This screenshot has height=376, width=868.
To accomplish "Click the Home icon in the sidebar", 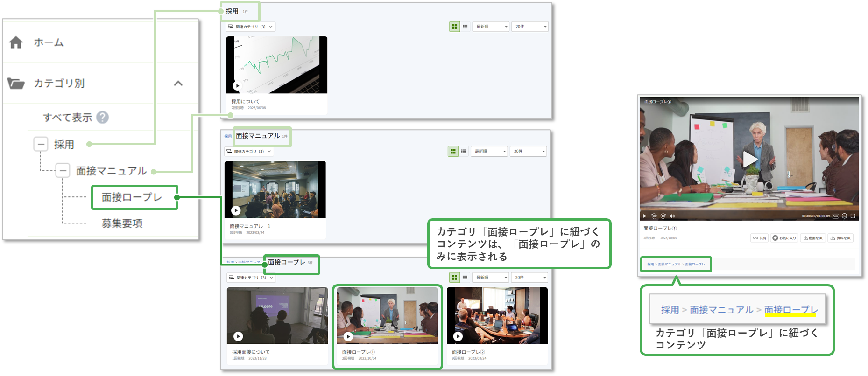I will [16, 42].
